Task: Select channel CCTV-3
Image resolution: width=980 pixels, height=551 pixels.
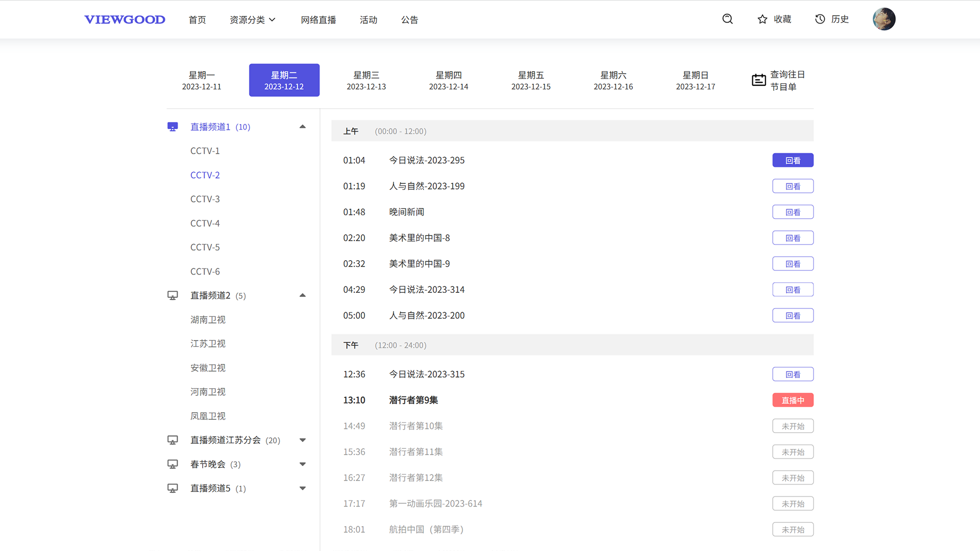Action: tap(205, 199)
